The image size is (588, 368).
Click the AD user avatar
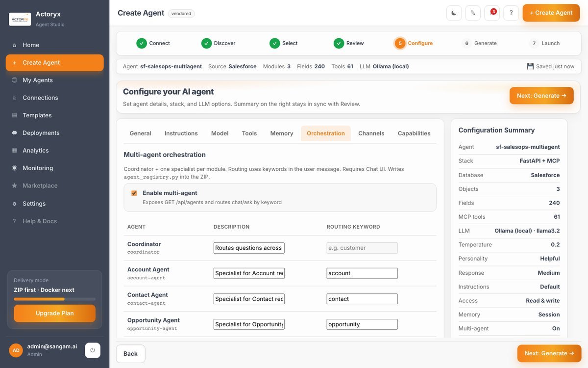[16, 350]
